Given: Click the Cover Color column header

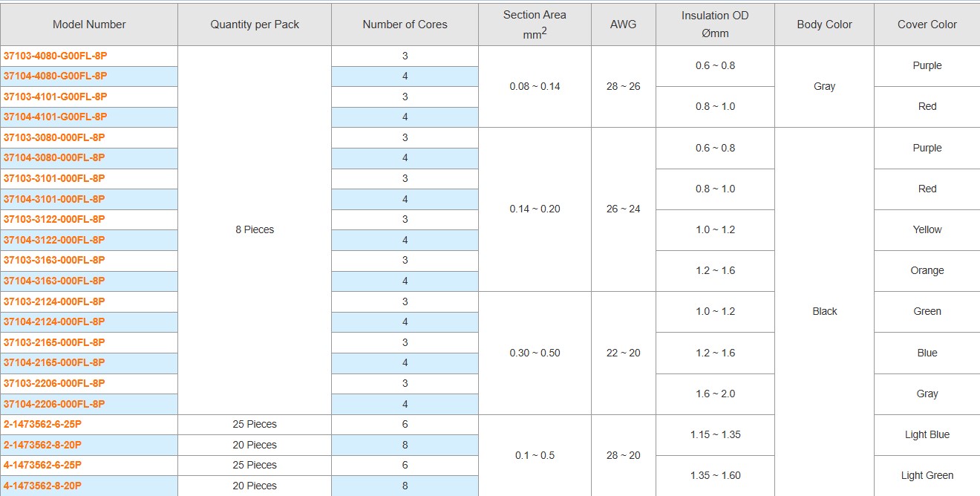Looking at the screenshot, I should [927, 25].
